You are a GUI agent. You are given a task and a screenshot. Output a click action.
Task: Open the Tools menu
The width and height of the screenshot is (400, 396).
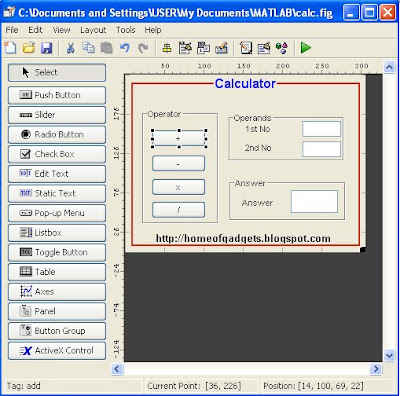(126, 30)
